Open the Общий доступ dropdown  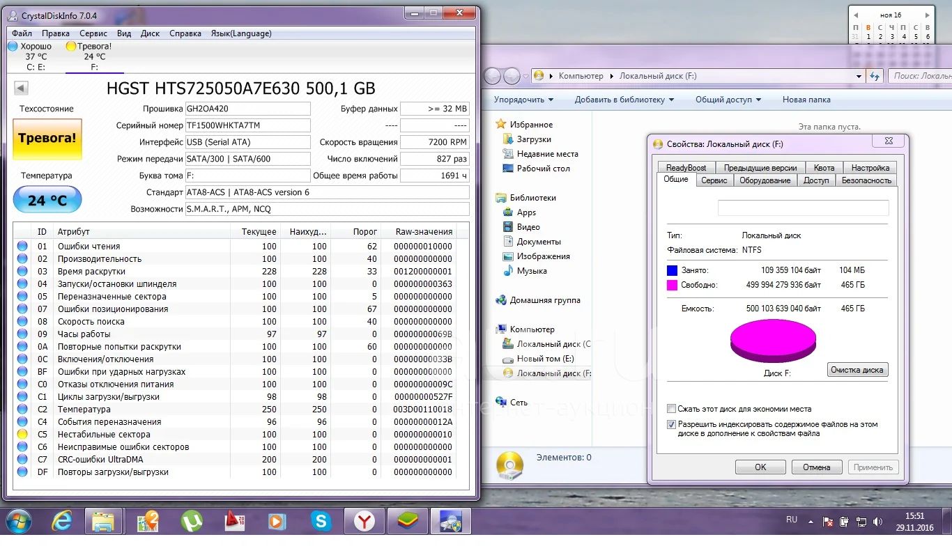tap(728, 100)
